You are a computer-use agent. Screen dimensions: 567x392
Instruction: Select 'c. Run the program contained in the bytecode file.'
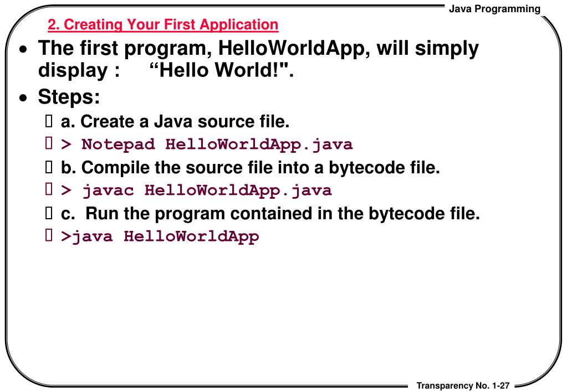[x=270, y=214]
